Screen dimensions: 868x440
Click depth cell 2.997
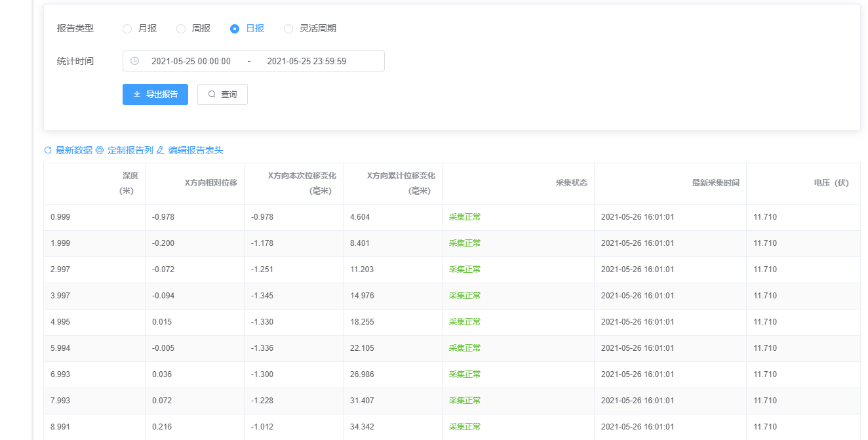click(60, 270)
